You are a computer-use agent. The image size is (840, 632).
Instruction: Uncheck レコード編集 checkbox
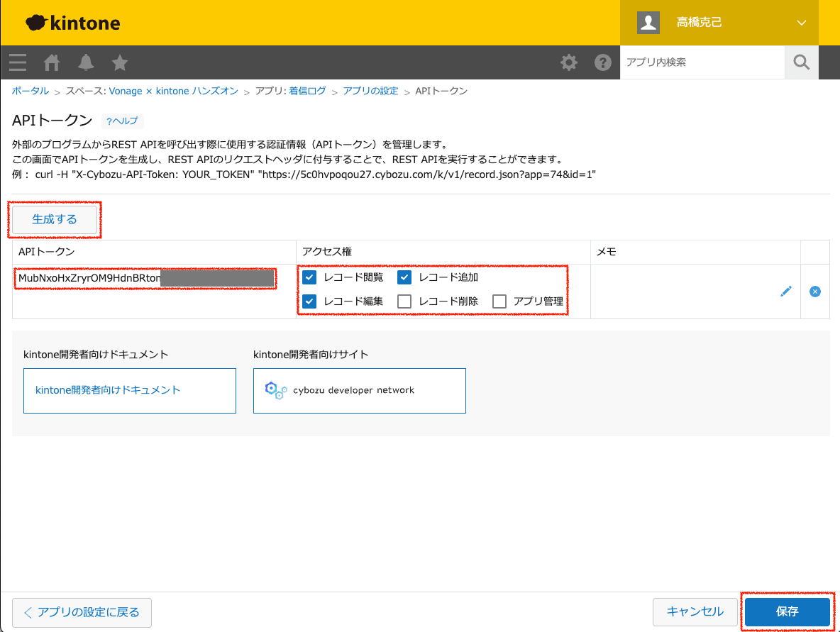tap(309, 301)
